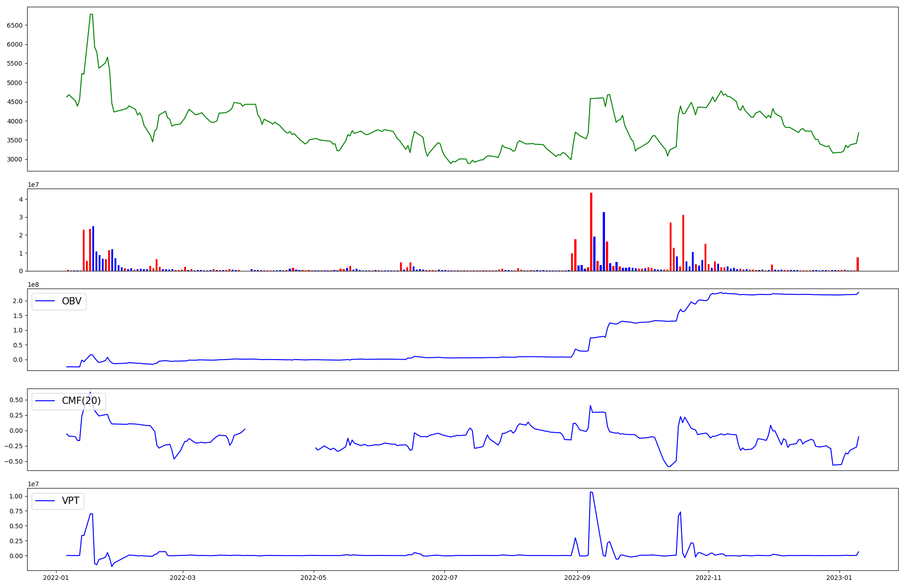
Task: Click the 2023-01 x-axis date label
Action: [x=840, y=578]
